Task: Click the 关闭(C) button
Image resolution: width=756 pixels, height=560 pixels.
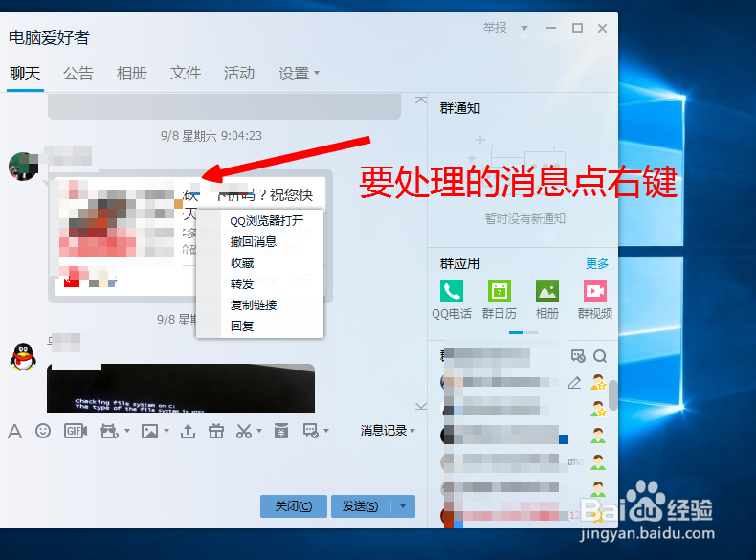Action: coord(294,506)
